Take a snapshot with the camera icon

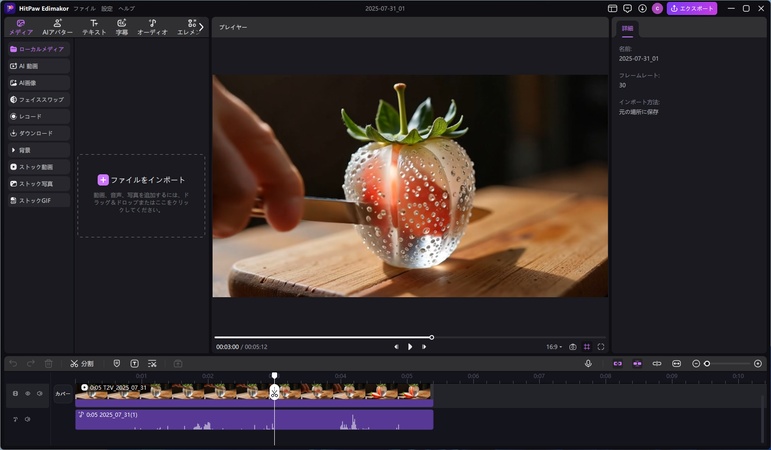(x=573, y=347)
